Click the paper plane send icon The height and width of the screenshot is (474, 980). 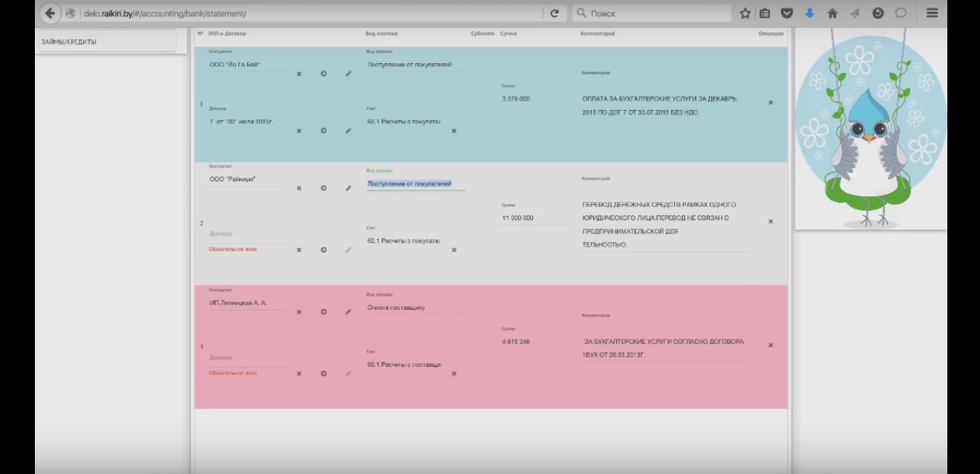coord(855,13)
